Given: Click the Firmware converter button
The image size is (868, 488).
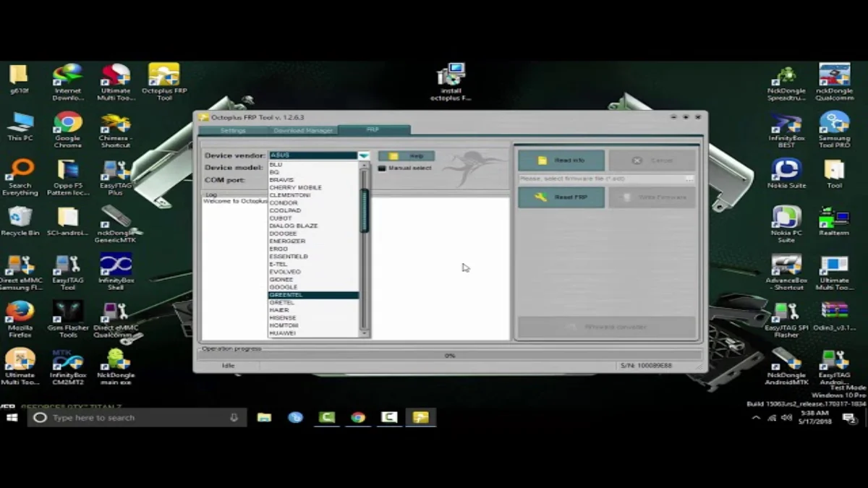Looking at the screenshot, I should 607,327.
